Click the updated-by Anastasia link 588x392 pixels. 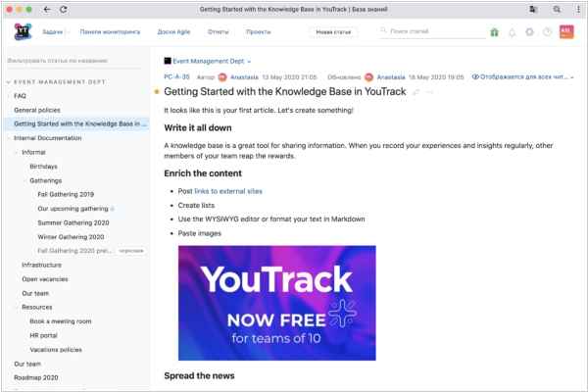(x=391, y=77)
